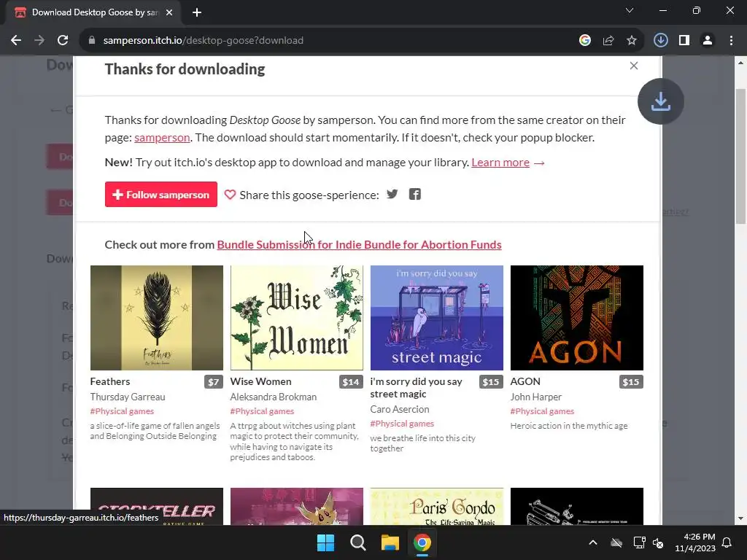The width and height of the screenshot is (747, 560).
Task: Open the Wise Women cover thumbnail
Action: coord(297,318)
